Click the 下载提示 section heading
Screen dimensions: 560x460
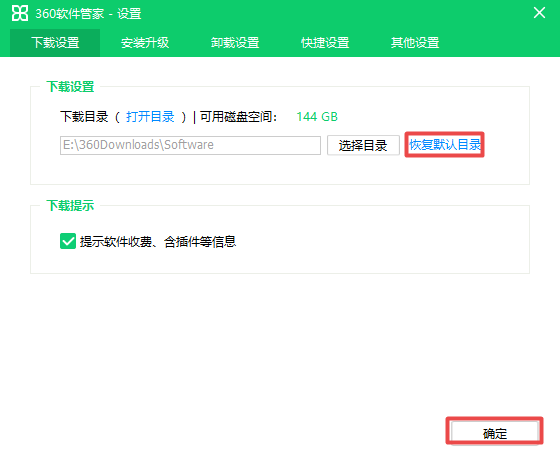click(70, 205)
